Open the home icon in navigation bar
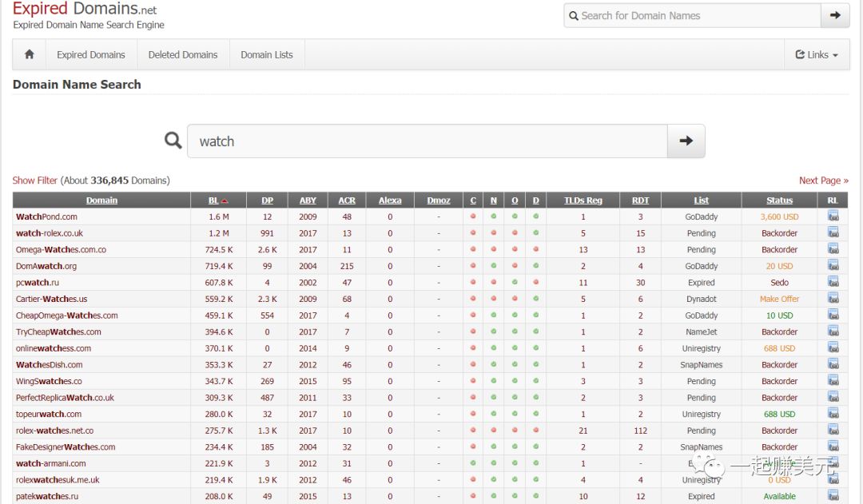863x504 pixels. tap(30, 54)
